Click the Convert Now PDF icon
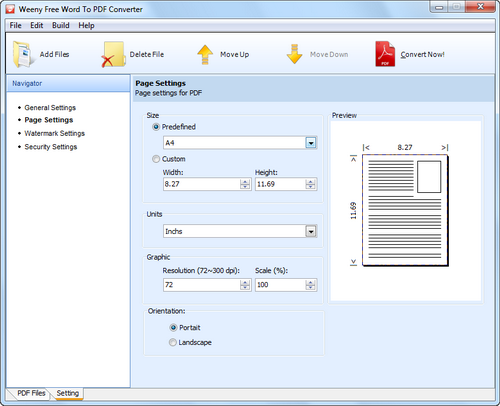Viewport: 500px width, 406px height. click(x=385, y=54)
